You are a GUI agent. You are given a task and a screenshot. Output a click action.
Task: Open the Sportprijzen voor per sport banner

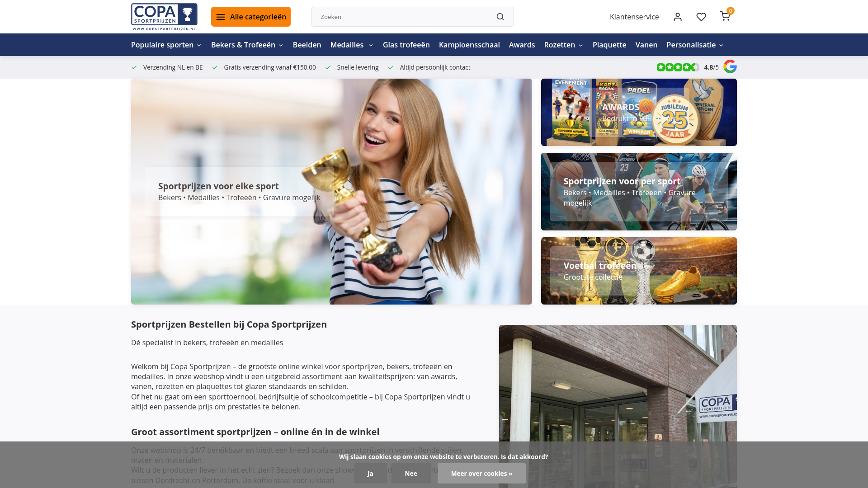(x=639, y=192)
